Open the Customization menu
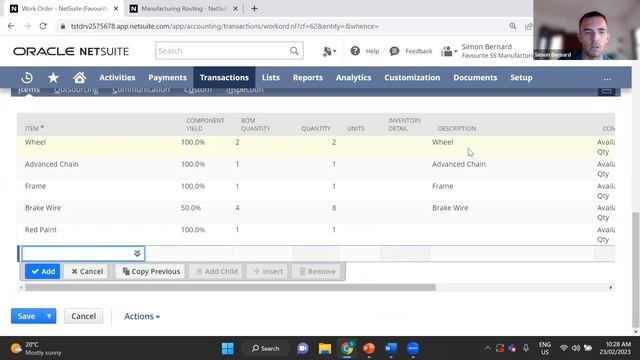This screenshot has width=640, height=360. (x=412, y=78)
